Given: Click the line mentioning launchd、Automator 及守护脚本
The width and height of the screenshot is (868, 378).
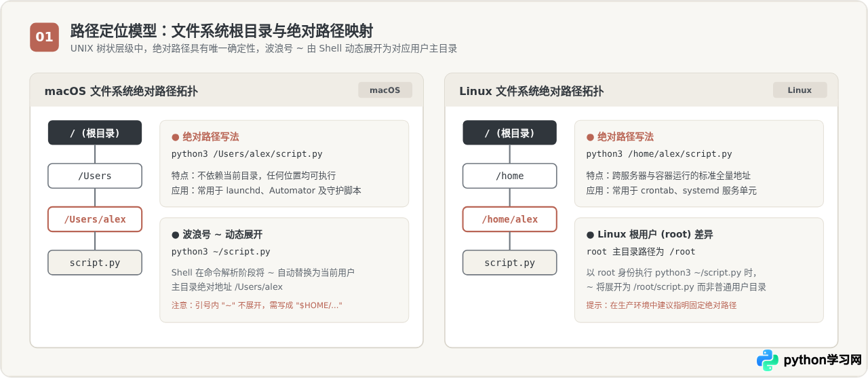Looking at the screenshot, I should 267,191.
